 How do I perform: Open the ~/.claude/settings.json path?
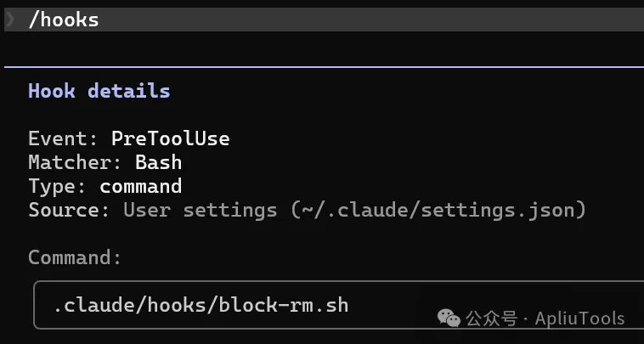pos(438,210)
